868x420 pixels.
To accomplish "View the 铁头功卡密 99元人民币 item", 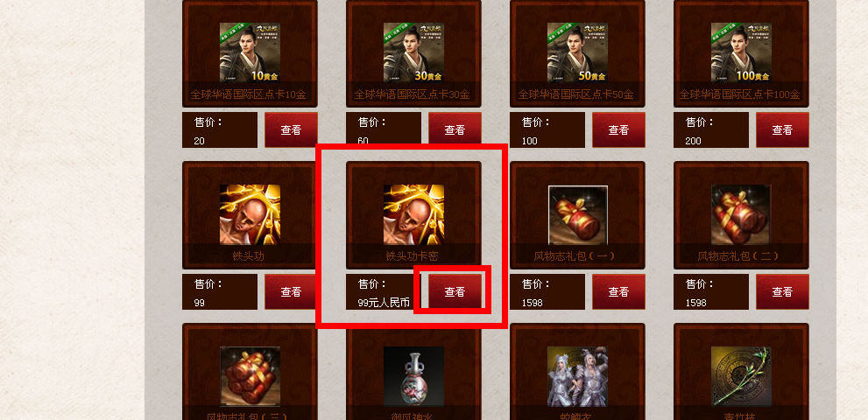I will click(455, 291).
